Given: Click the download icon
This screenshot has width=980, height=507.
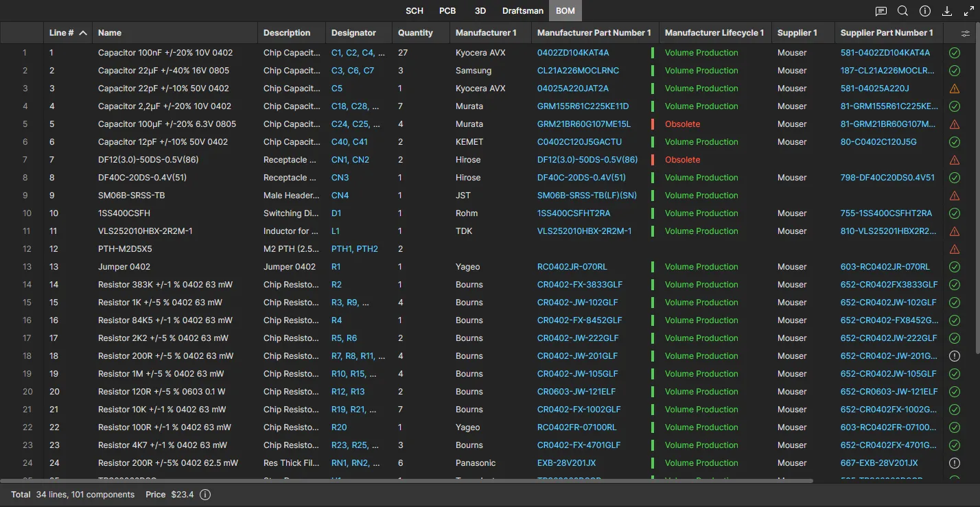Looking at the screenshot, I should coord(947,11).
